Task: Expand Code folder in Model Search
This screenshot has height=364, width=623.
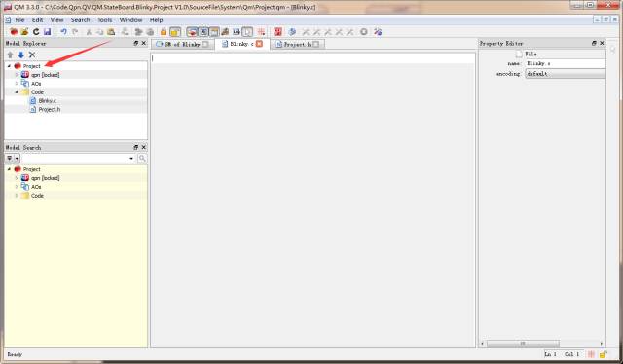Action: [17, 196]
